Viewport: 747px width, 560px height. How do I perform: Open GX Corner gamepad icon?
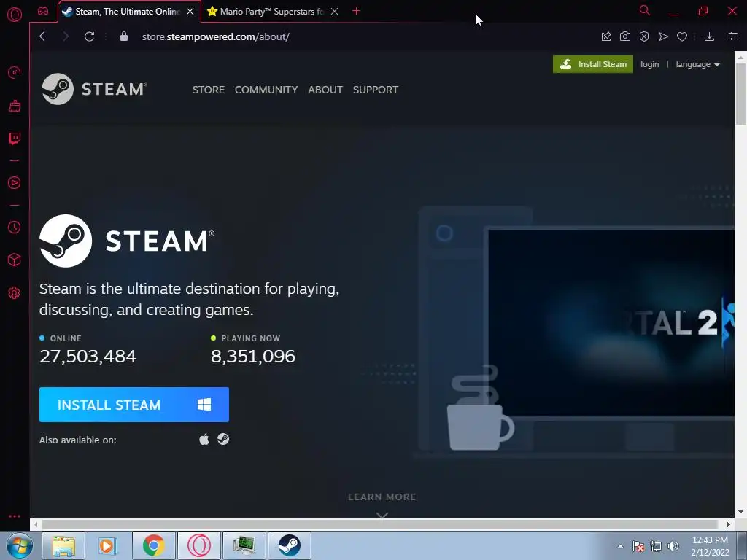click(x=43, y=11)
